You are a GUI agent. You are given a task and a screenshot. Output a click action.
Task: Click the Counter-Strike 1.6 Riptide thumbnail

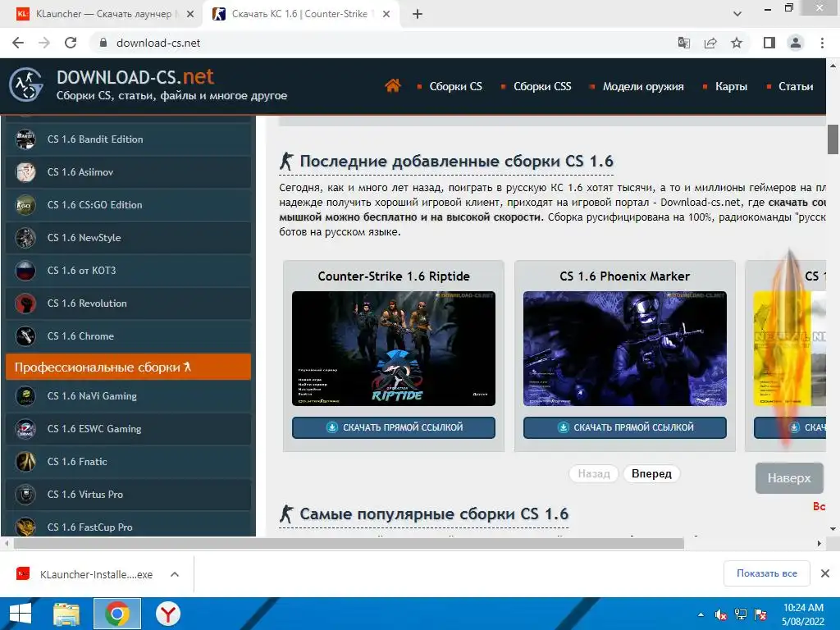click(x=394, y=348)
